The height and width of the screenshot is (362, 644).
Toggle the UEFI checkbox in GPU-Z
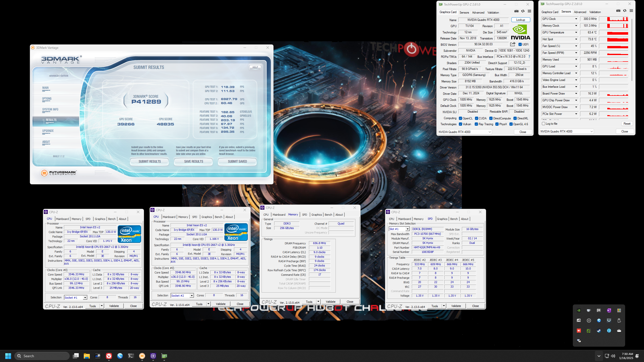pos(520,44)
